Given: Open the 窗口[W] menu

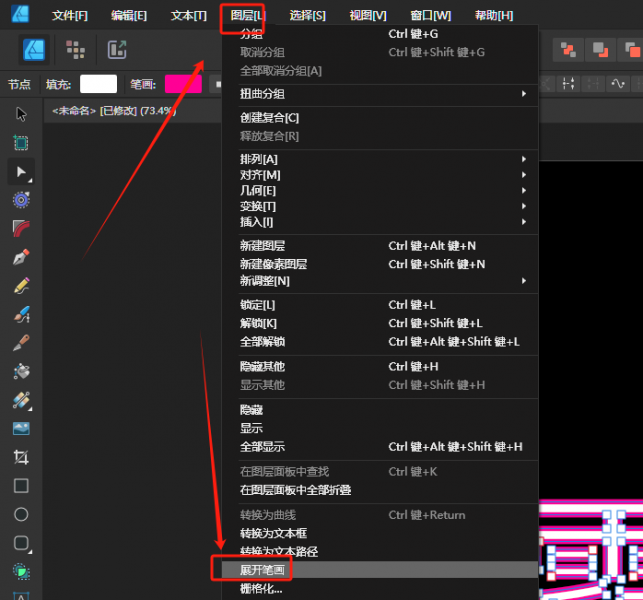Looking at the screenshot, I should point(431,16).
